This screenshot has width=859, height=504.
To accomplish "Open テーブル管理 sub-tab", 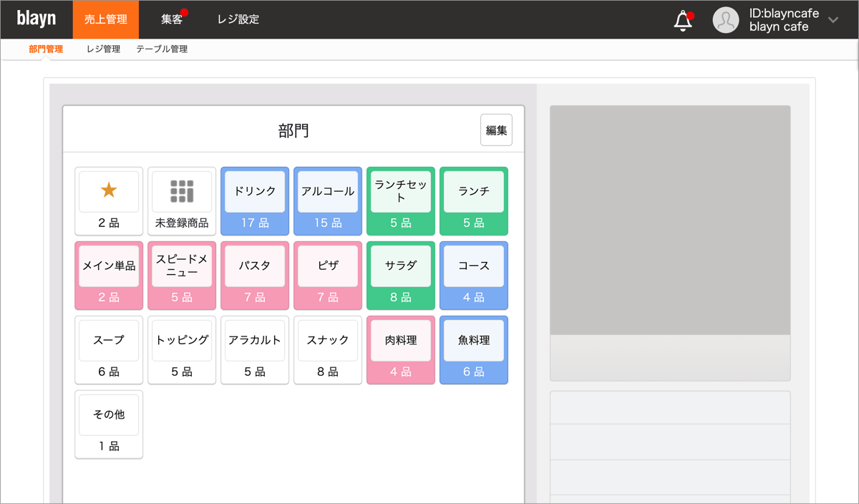I will coord(162,49).
